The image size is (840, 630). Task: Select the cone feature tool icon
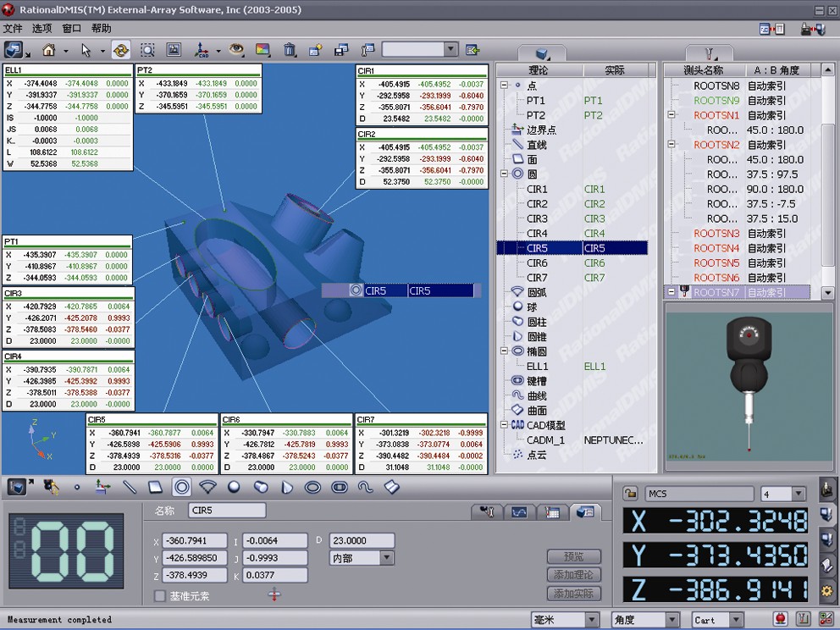pos(286,487)
